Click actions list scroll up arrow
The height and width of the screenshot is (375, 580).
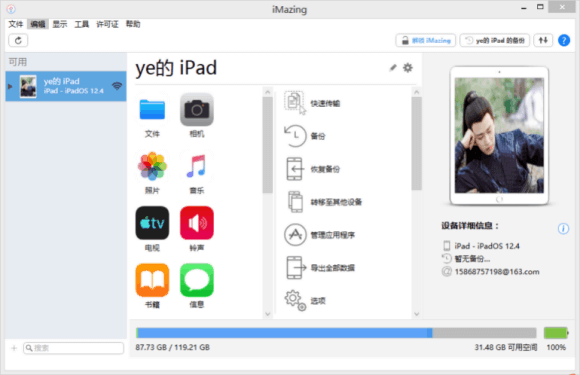click(x=417, y=92)
